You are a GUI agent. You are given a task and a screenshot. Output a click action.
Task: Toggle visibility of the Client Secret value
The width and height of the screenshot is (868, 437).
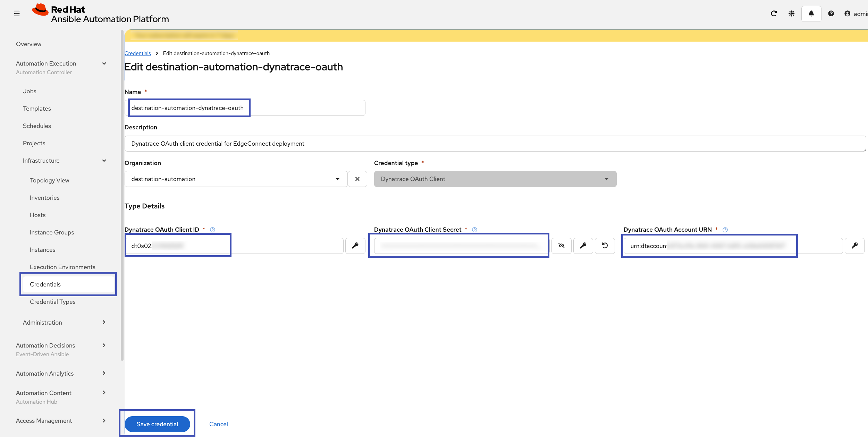click(x=562, y=246)
